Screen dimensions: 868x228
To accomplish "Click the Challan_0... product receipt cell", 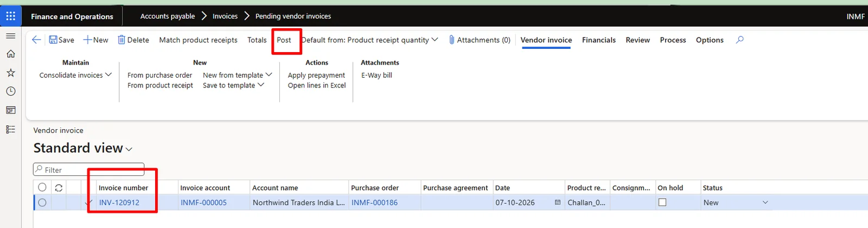I will [x=586, y=202].
